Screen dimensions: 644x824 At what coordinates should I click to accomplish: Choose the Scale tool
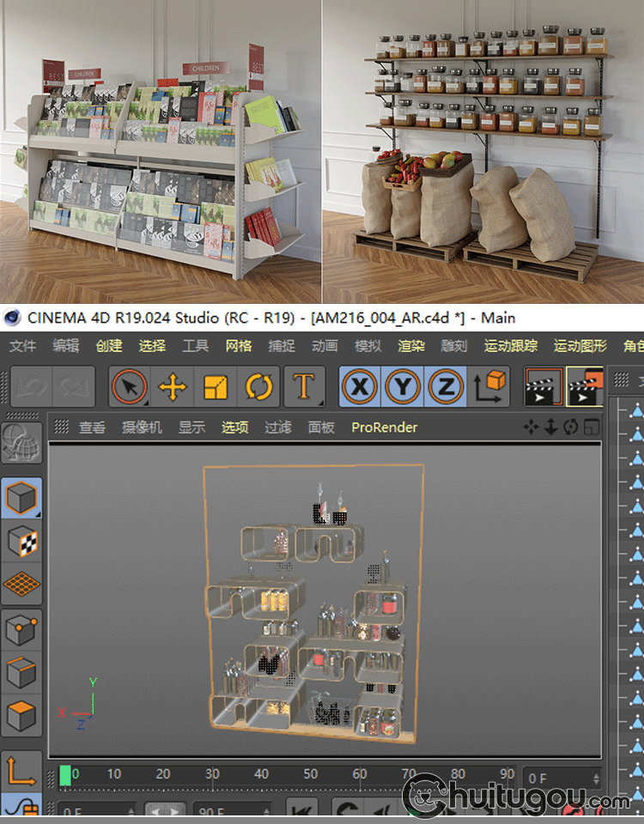coord(216,387)
